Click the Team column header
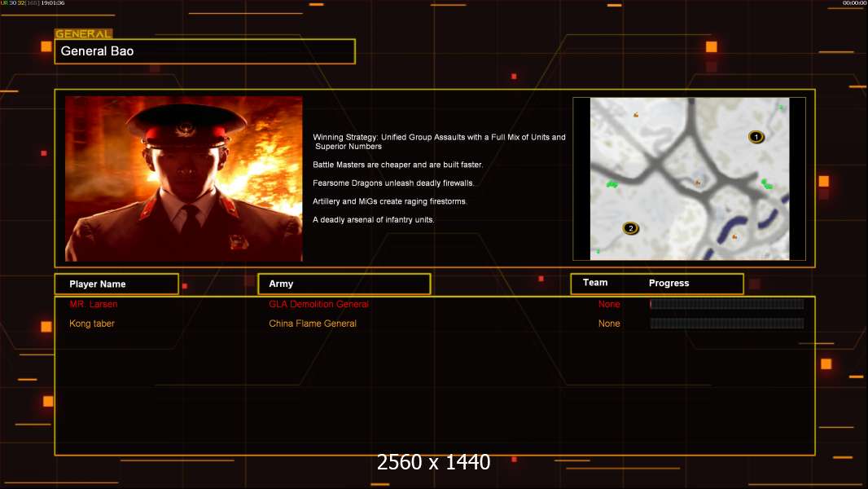 pyautogui.click(x=595, y=283)
